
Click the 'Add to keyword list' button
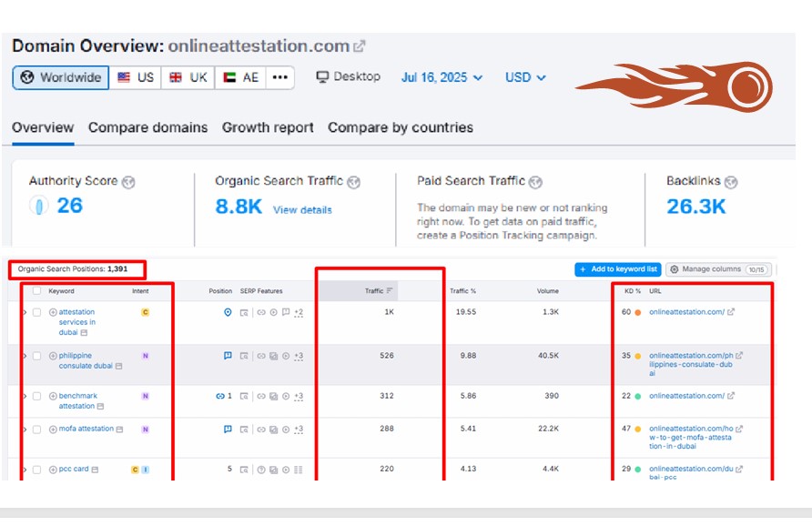[617, 269]
